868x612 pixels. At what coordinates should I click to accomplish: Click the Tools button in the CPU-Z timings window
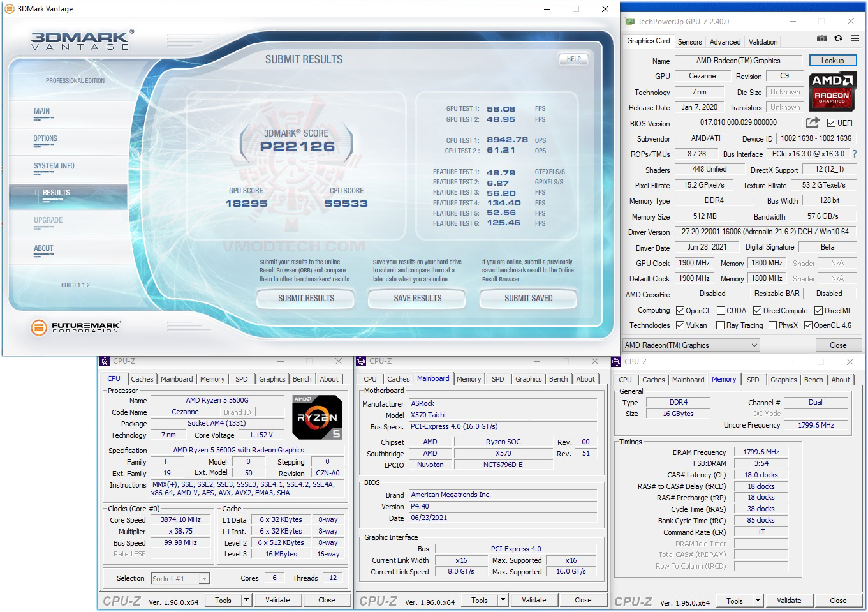click(x=735, y=601)
